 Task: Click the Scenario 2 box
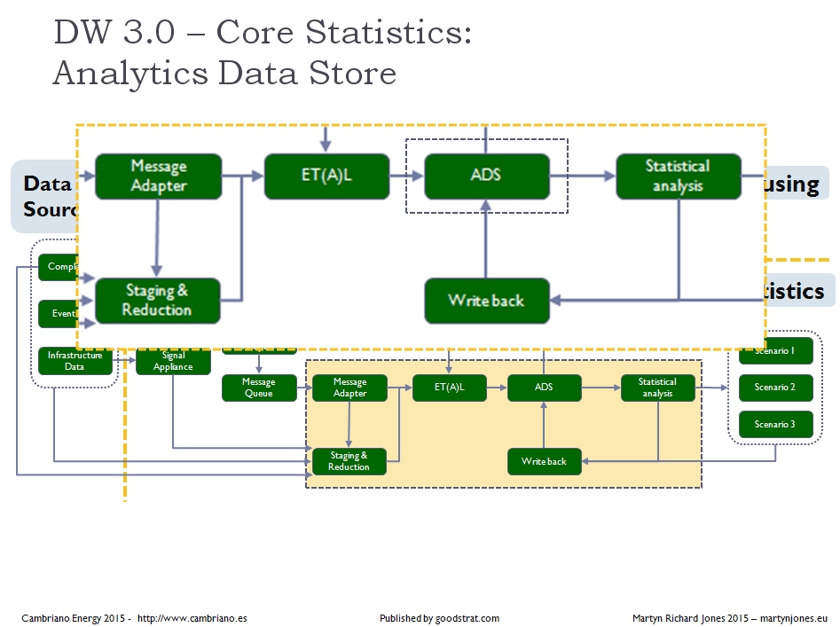click(x=775, y=388)
